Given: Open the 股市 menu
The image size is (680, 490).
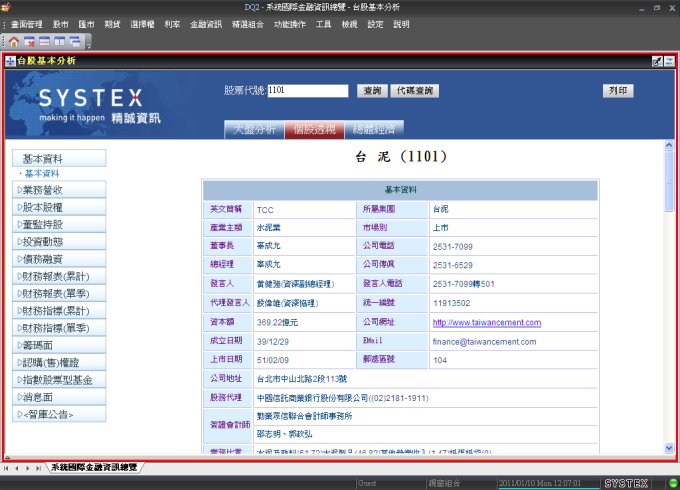Looking at the screenshot, I should coord(61,25).
